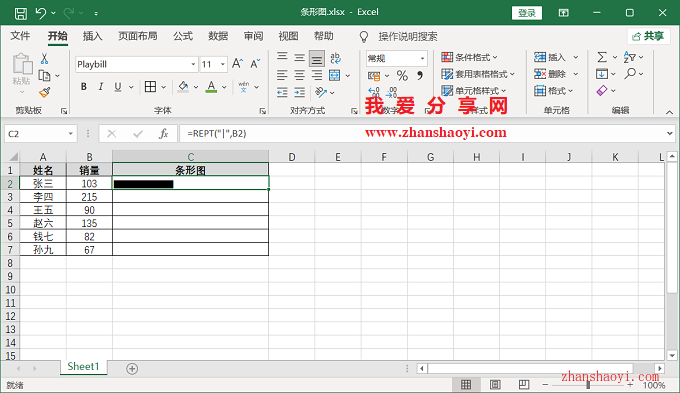Click the Paste clipboard icon
Screen dimensions: 680x393
(x=22, y=64)
